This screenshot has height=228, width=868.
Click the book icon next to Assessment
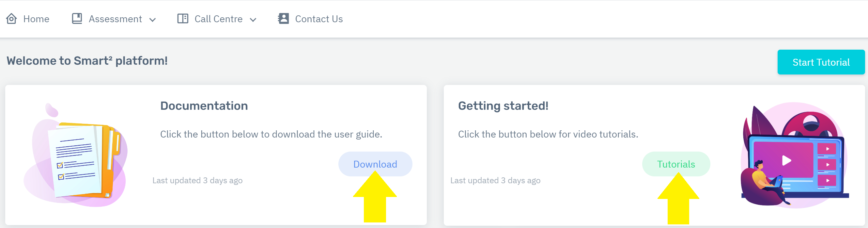tap(77, 19)
